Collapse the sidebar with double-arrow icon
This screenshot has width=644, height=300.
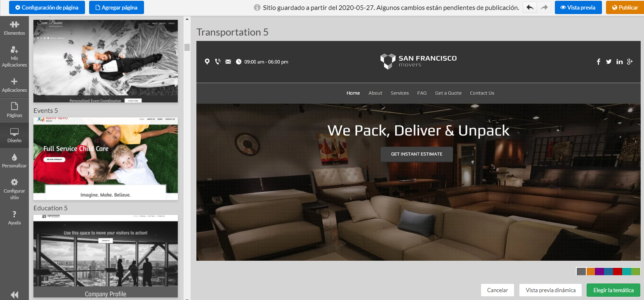pyautogui.click(x=14, y=295)
